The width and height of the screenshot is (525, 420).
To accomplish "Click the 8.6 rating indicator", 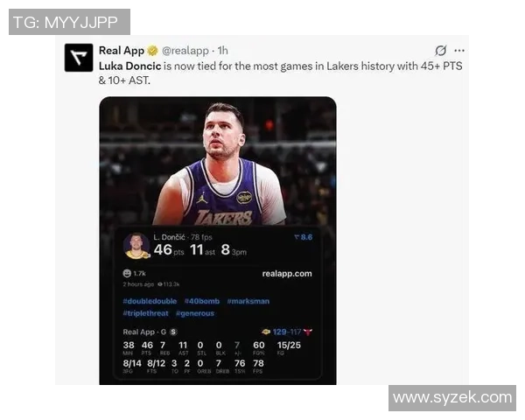I will 304,237.
